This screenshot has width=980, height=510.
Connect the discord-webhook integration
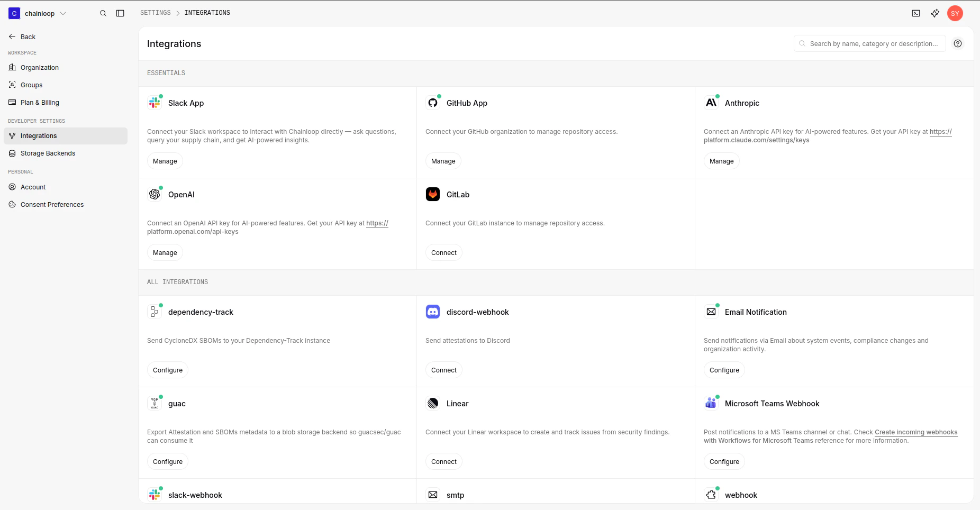click(444, 370)
